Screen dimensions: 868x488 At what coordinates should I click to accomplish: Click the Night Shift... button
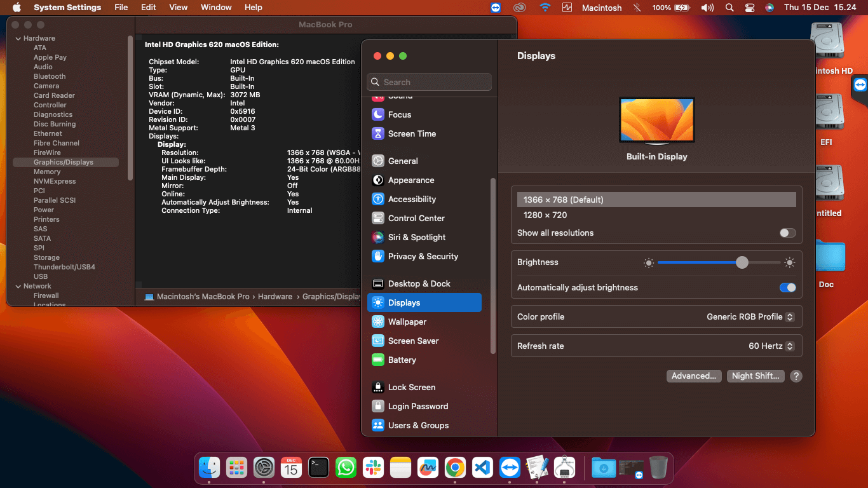pyautogui.click(x=755, y=376)
